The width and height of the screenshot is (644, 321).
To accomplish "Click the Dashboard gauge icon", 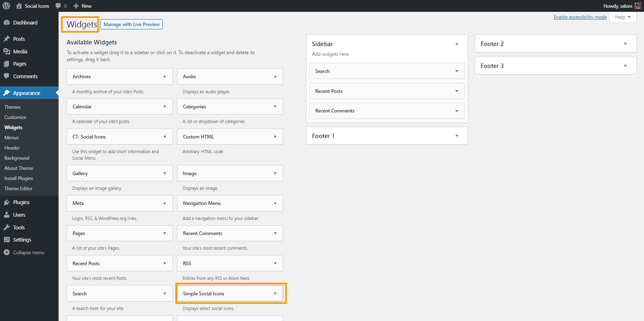I will [x=7, y=22].
